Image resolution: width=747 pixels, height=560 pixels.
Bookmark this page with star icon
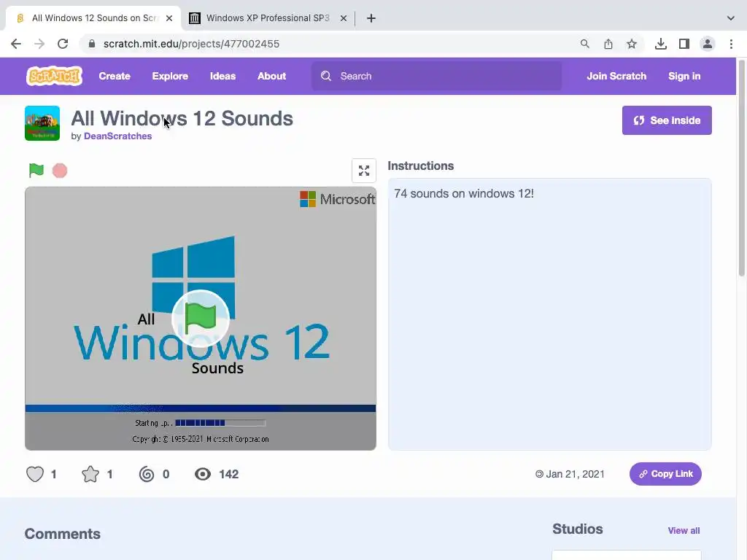tap(632, 44)
